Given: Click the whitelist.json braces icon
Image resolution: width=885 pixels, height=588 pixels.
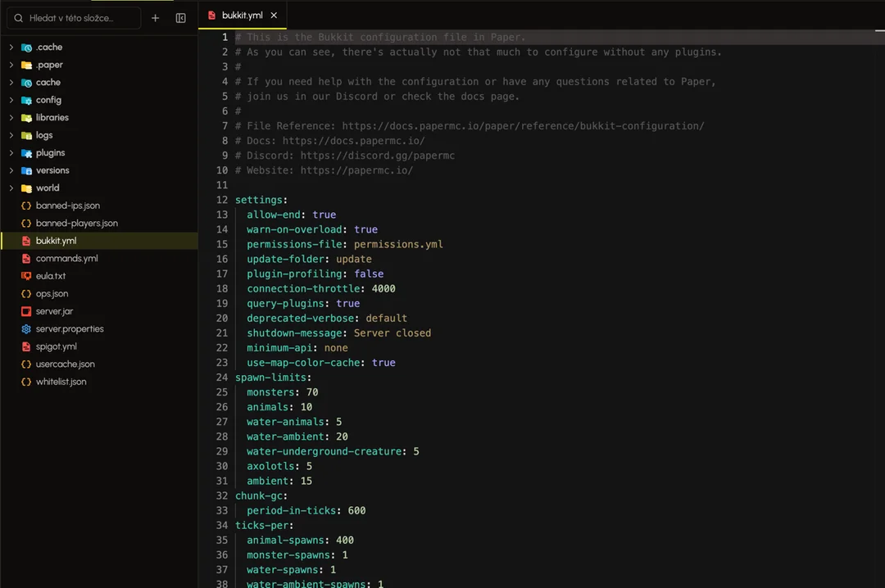Looking at the screenshot, I should coord(26,382).
